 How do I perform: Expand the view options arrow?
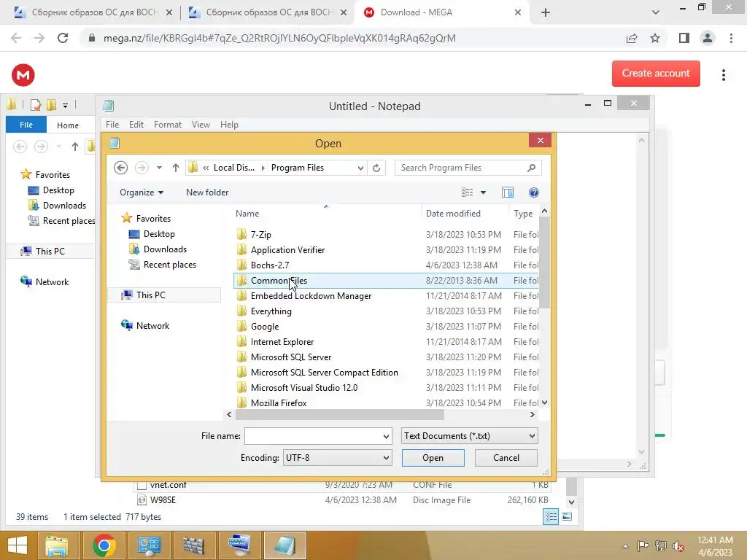[483, 192]
